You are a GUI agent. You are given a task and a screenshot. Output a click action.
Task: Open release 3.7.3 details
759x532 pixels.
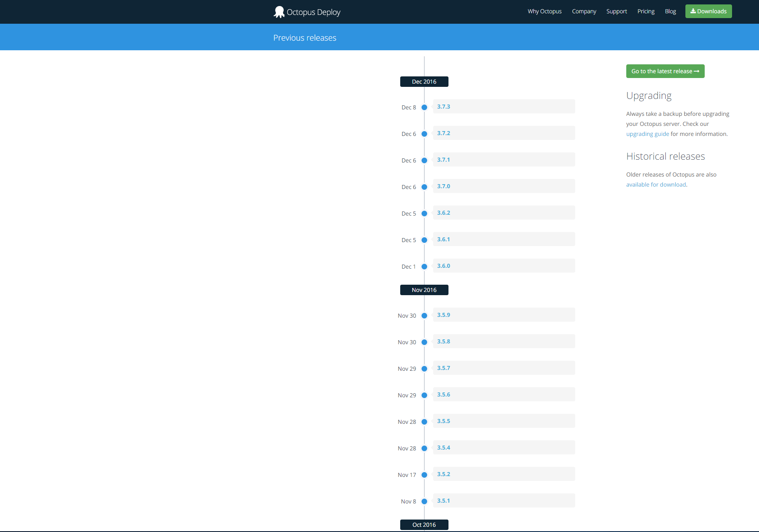tap(444, 107)
